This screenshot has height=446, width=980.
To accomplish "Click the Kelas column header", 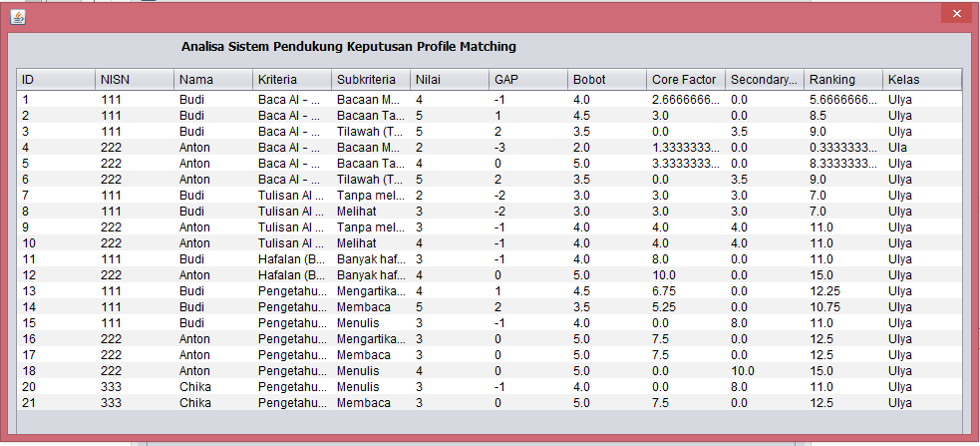I will (x=922, y=80).
